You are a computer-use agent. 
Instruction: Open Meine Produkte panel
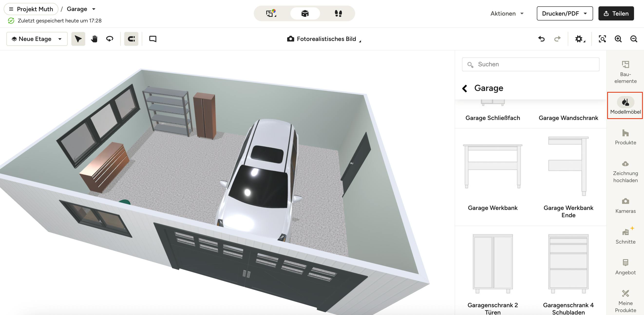(625, 301)
